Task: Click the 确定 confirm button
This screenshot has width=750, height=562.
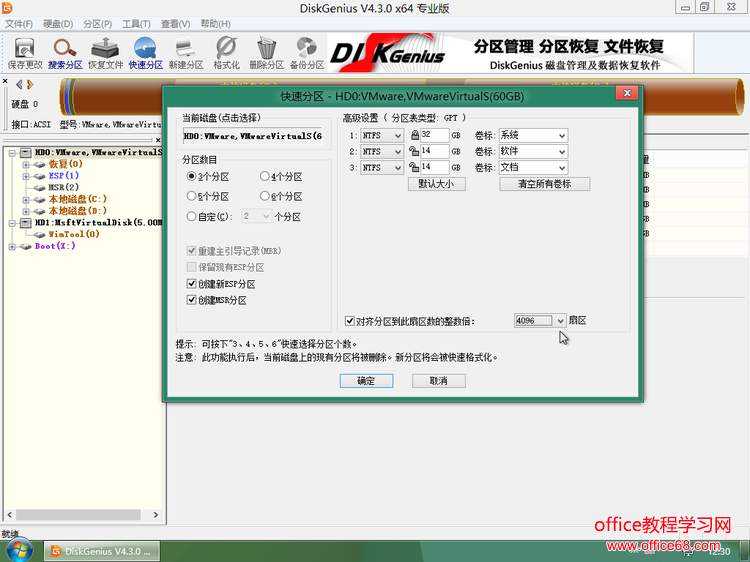Action: point(366,381)
